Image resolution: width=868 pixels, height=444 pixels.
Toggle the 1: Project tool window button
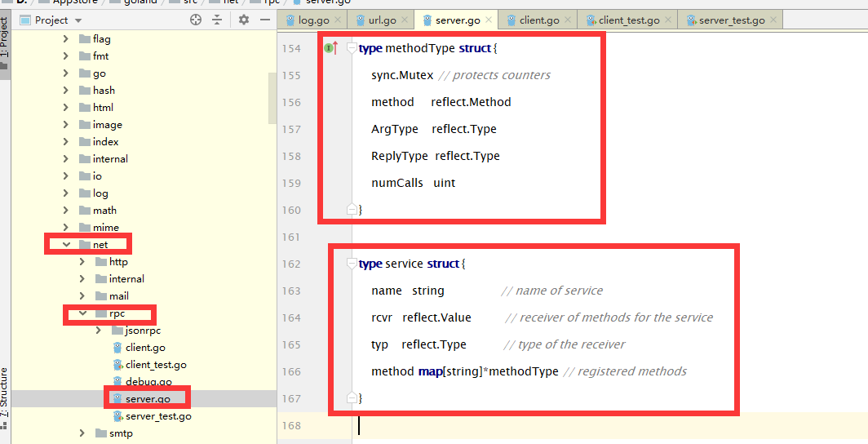5,42
